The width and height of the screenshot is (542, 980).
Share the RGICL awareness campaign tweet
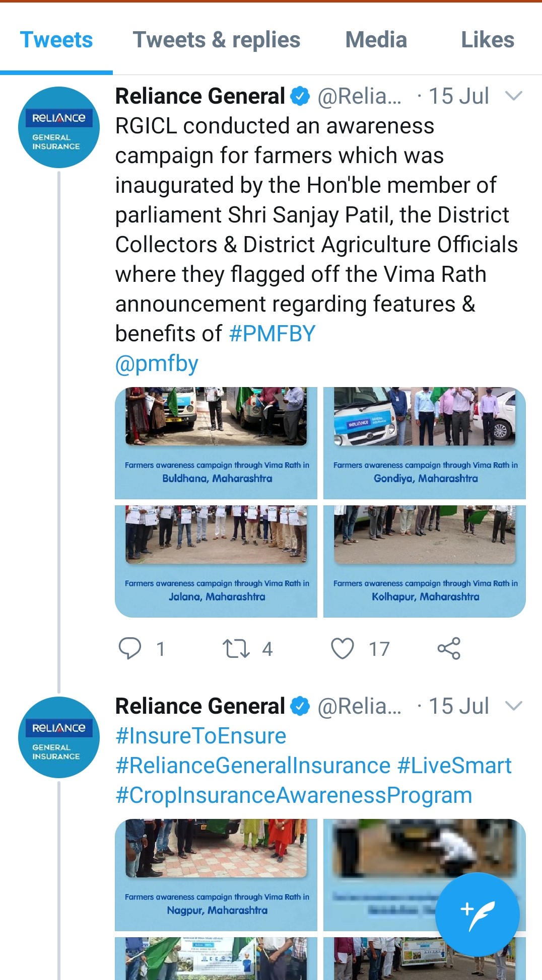click(x=449, y=648)
